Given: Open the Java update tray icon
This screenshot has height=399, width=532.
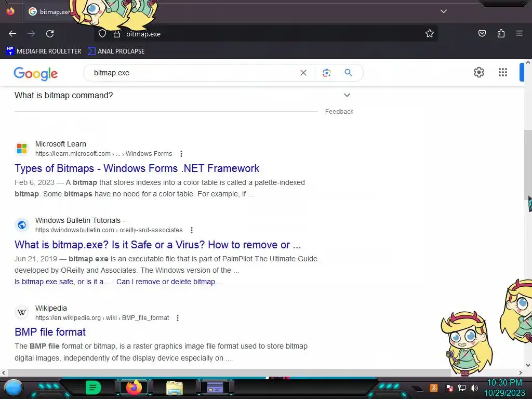Looking at the screenshot, I should 434,388.
